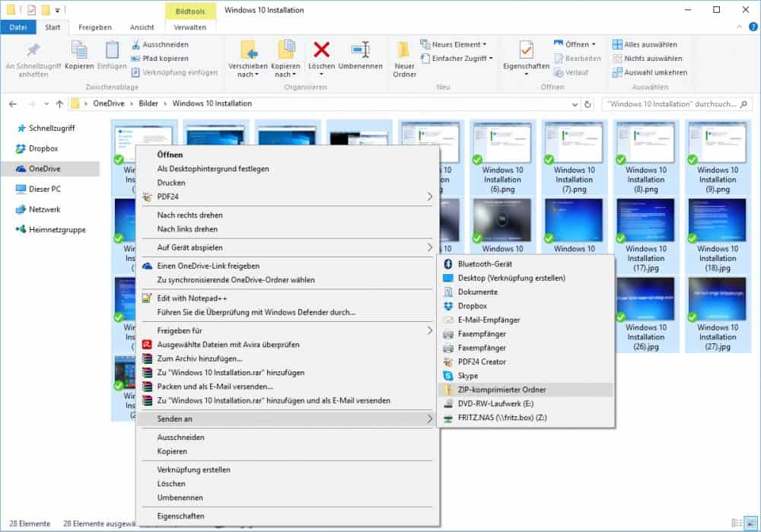Select Bluetooth-Gerät in the Senden an submenu
The width and height of the screenshot is (761, 532).
(526, 264)
